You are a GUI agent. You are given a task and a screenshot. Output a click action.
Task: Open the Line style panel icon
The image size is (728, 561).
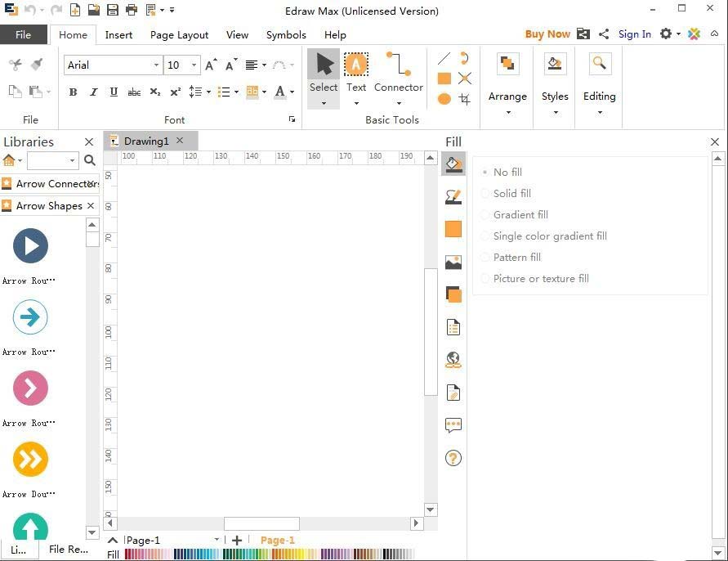tap(453, 197)
